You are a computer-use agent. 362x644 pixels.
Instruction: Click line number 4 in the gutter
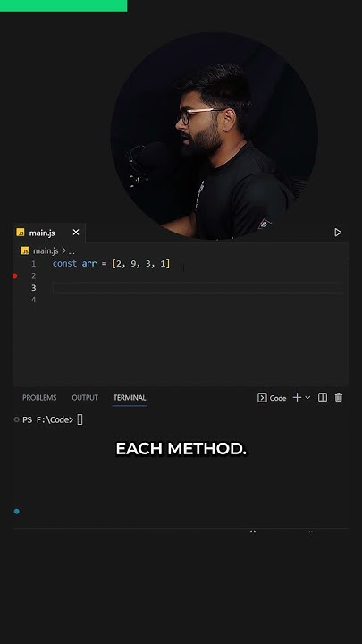pyautogui.click(x=33, y=300)
